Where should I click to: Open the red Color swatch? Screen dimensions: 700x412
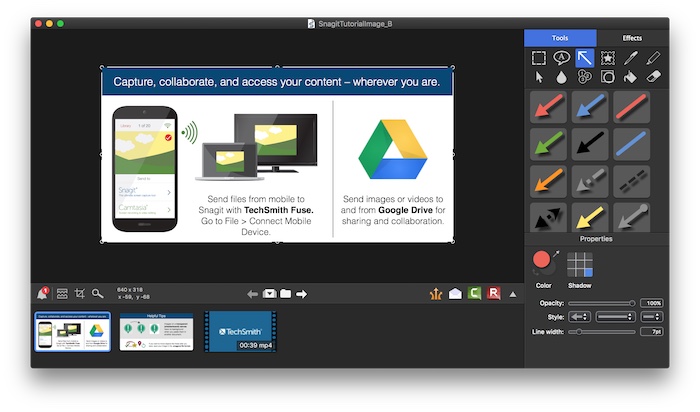[542, 259]
